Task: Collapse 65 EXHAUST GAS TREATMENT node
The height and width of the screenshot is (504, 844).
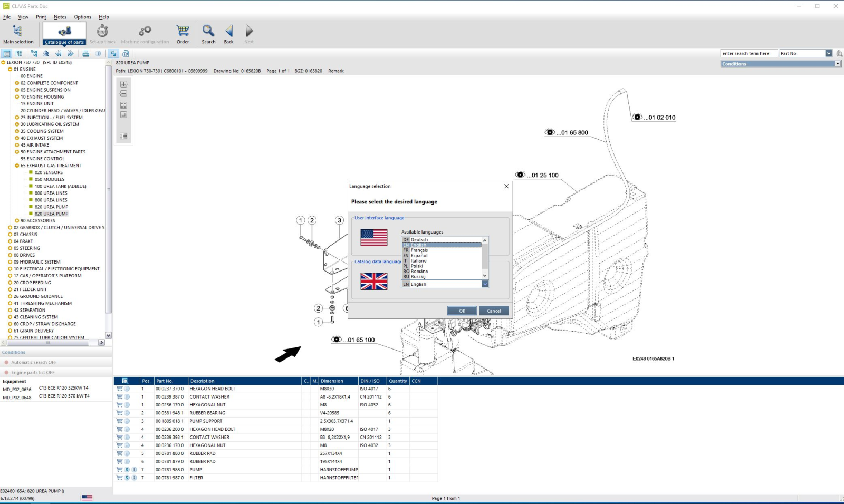Action: (17, 166)
